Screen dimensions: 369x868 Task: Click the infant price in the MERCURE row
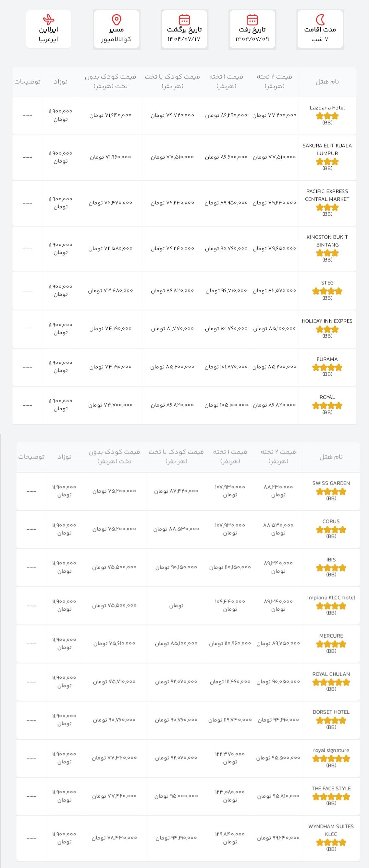click(x=64, y=643)
